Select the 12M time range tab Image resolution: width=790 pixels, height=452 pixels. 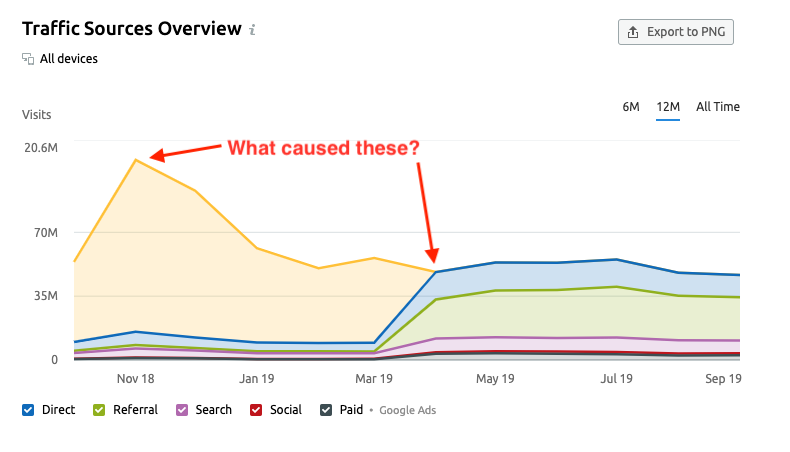(668, 107)
